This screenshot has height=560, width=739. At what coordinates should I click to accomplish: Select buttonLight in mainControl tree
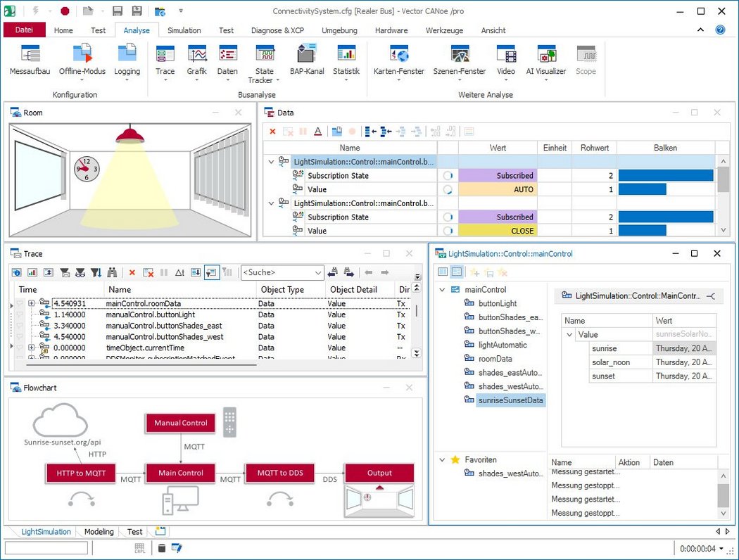tap(498, 304)
